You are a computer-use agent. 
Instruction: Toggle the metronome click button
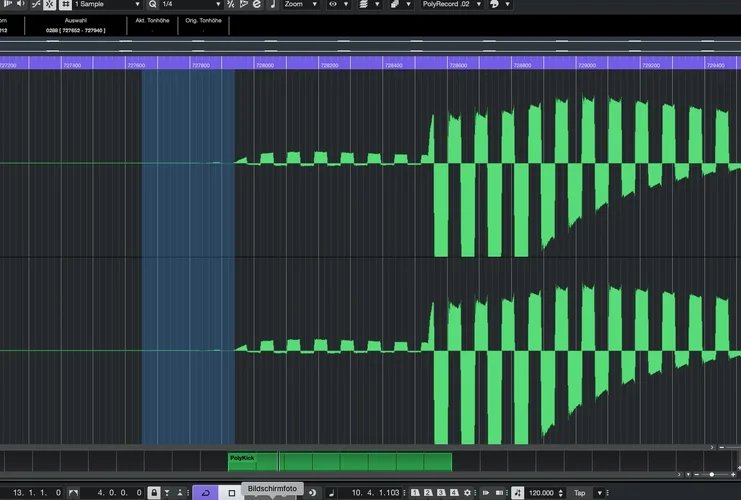point(517,493)
